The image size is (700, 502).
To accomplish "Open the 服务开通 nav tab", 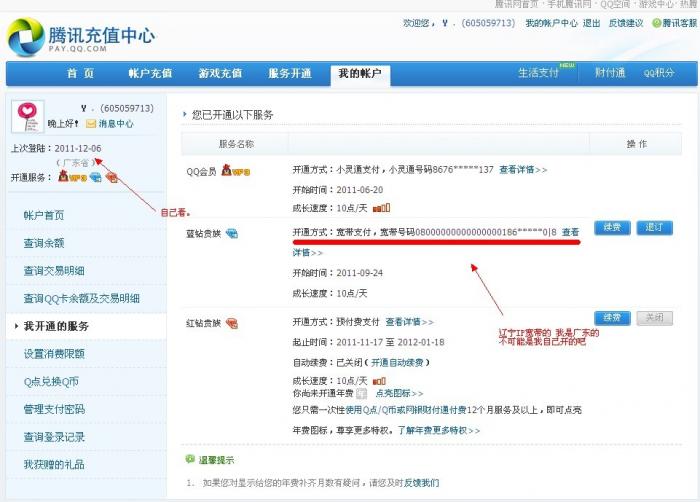I will click(x=290, y=73).
